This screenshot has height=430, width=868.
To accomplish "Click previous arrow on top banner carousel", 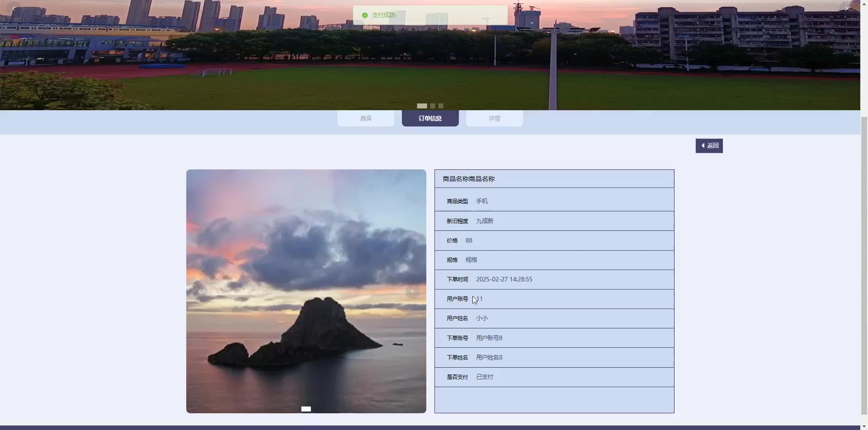I will coord(14,9).
